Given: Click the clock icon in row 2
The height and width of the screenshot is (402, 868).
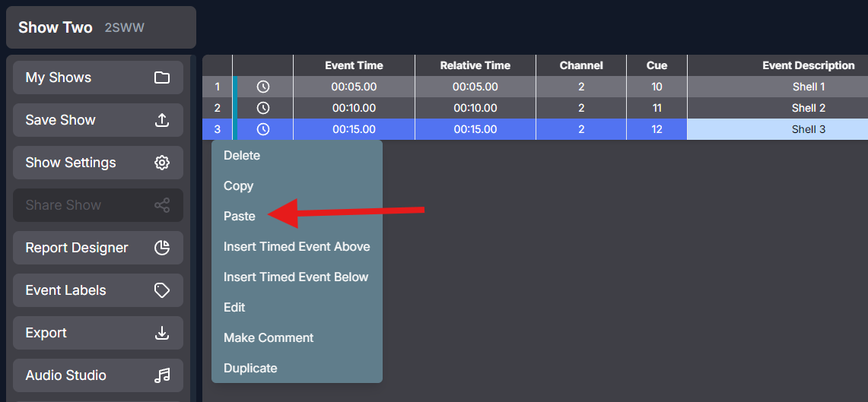Looking at the screenshot, I should point(263,108).
